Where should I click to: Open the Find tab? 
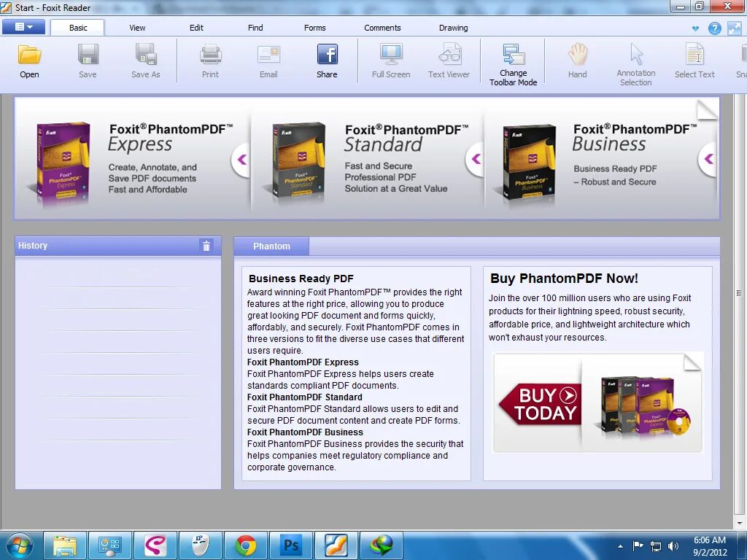(x=255, y=28)
